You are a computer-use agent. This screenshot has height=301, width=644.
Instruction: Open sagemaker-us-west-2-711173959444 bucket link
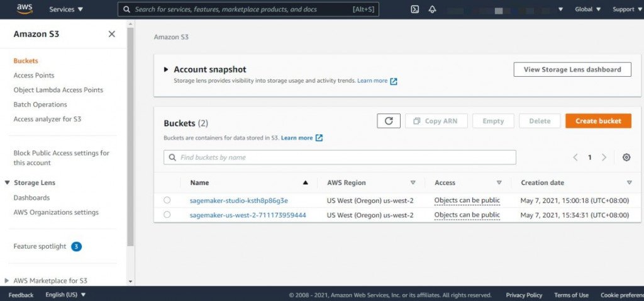(248, 215)
